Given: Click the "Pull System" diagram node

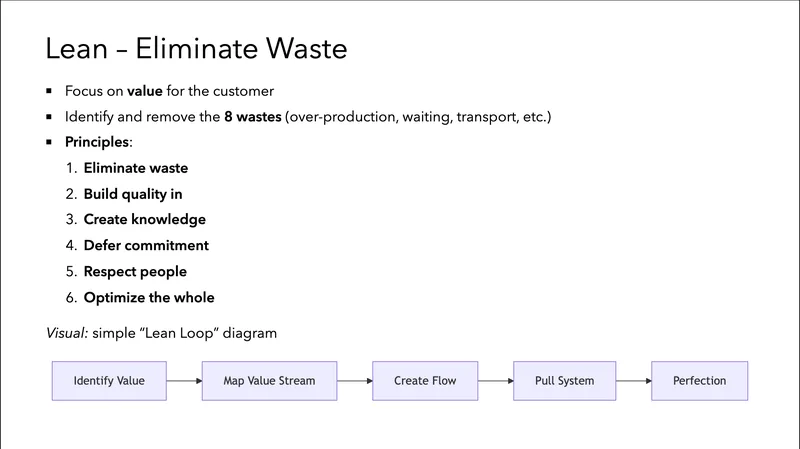Looking at the screenshot, I should pos(564,381).
